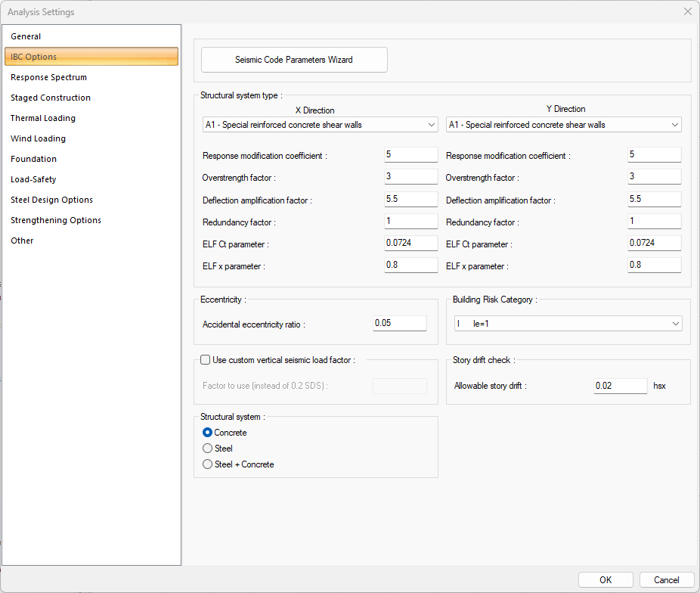Open the Building Risk Category dropdown
This screenshot has width=700, height=593.
568,323
